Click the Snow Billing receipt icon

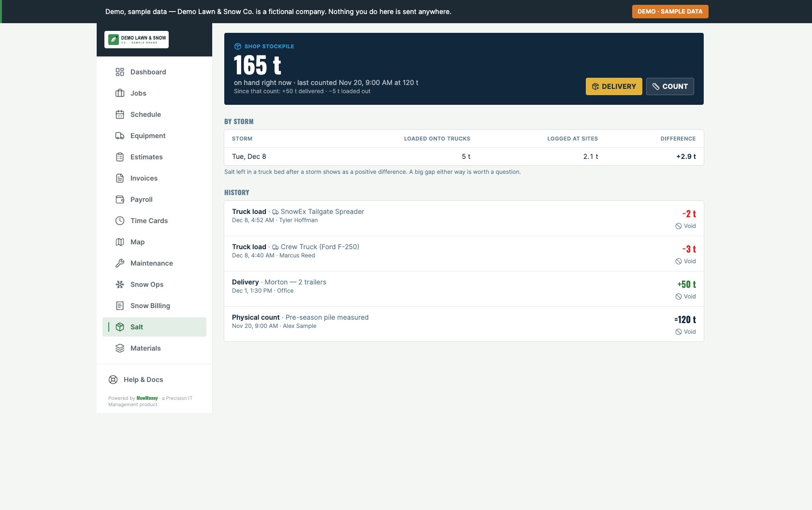(120, 306)
